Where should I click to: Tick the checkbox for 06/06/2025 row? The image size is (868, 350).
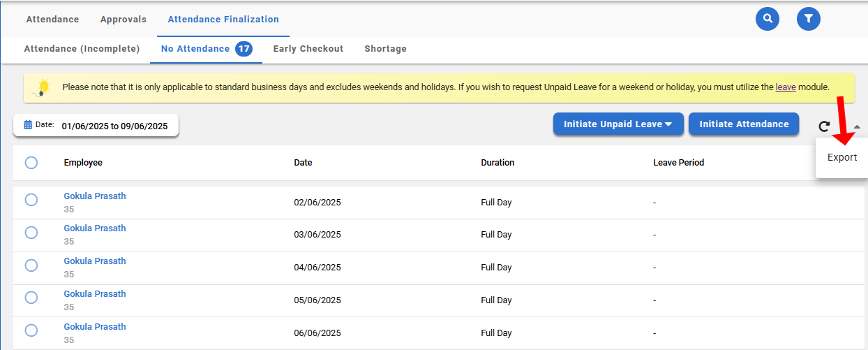(x=31, y=330)
